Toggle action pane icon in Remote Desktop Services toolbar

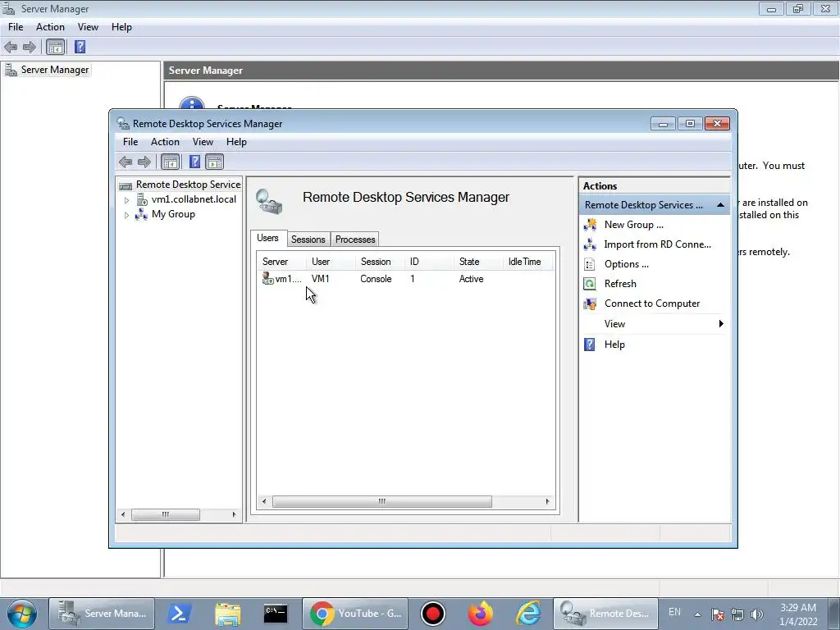pyautogui.click(x=214, y=162)
